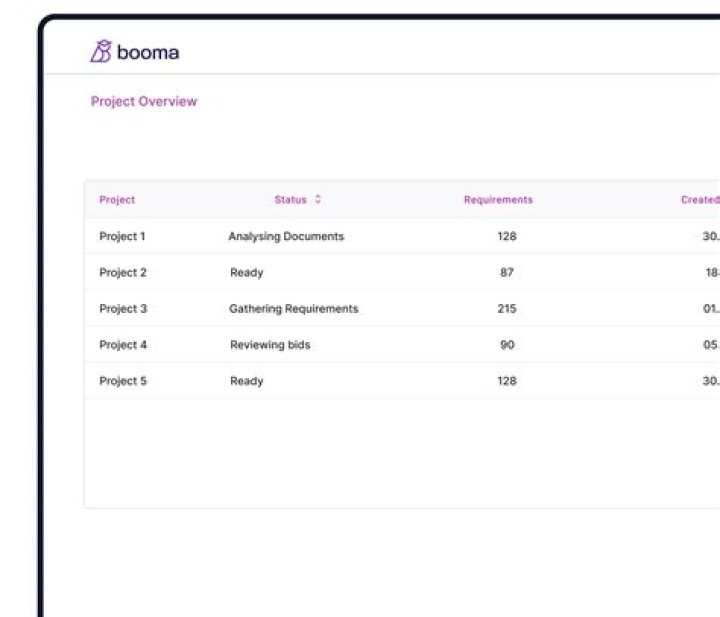Select Project 4 in the table
Screen dimensions: 720x617
122,345
